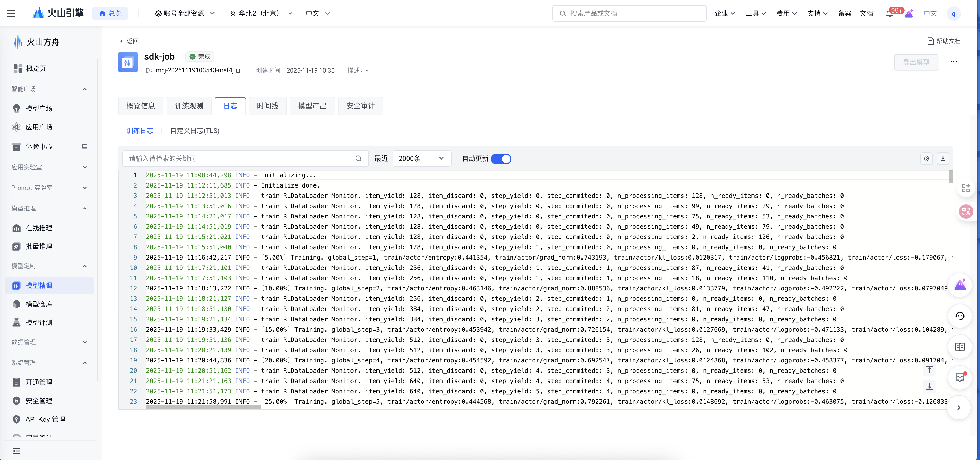Open the 2000条 log count dropdown
The height and width of the screenshot is (460, 980).
pyautogui.click(x=421, y=158)
